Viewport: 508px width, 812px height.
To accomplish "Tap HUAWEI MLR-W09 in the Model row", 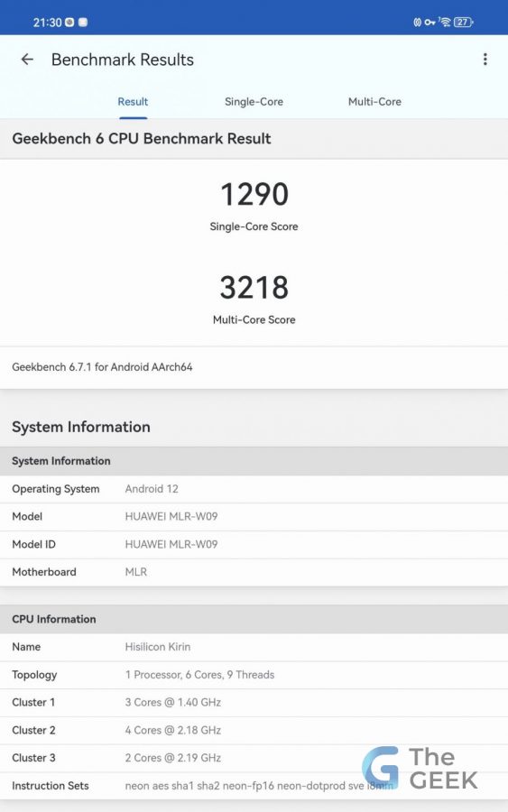I will (171, 517).
